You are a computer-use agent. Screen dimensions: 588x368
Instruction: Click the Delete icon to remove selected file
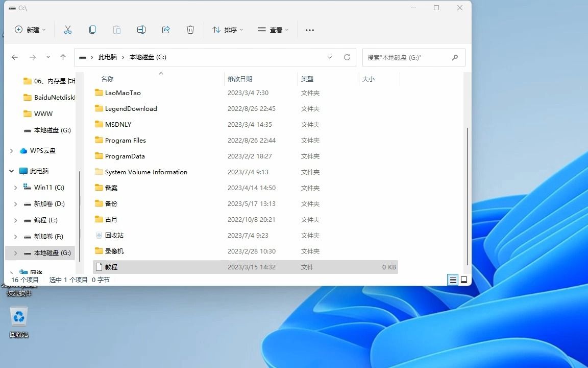(190, 30)
